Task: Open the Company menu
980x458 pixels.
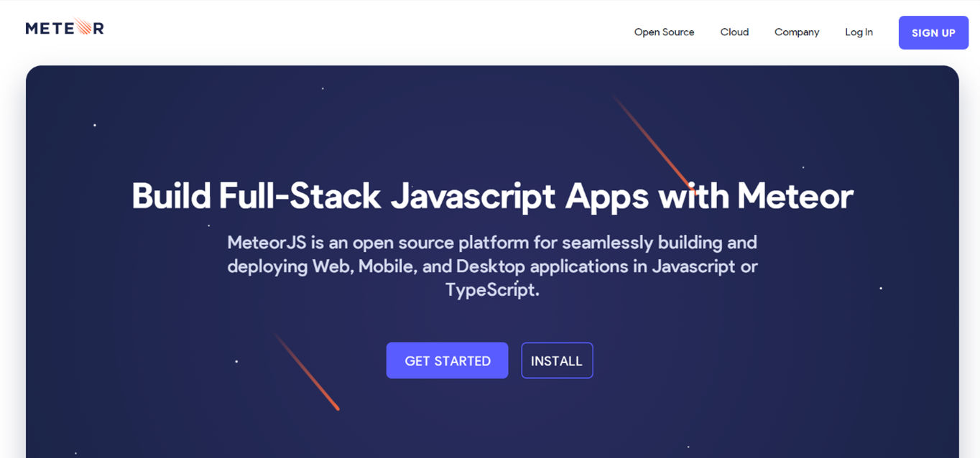Action: tap(797, 32)
